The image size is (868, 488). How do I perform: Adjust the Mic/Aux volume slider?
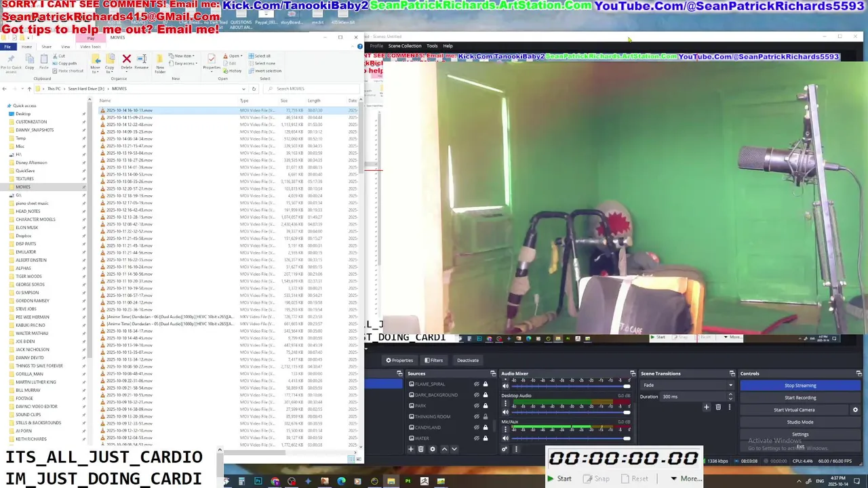click(570, 439)
